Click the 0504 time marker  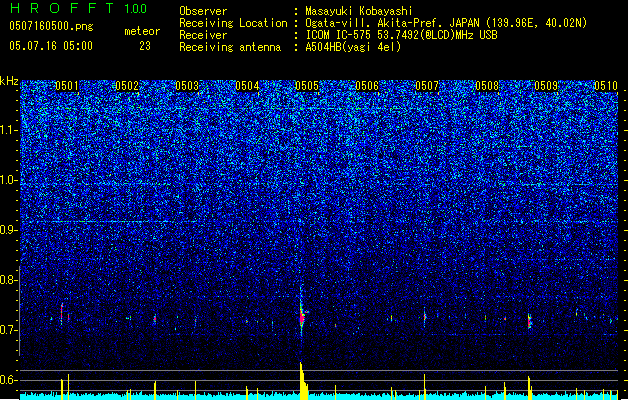tap(247, 86)
